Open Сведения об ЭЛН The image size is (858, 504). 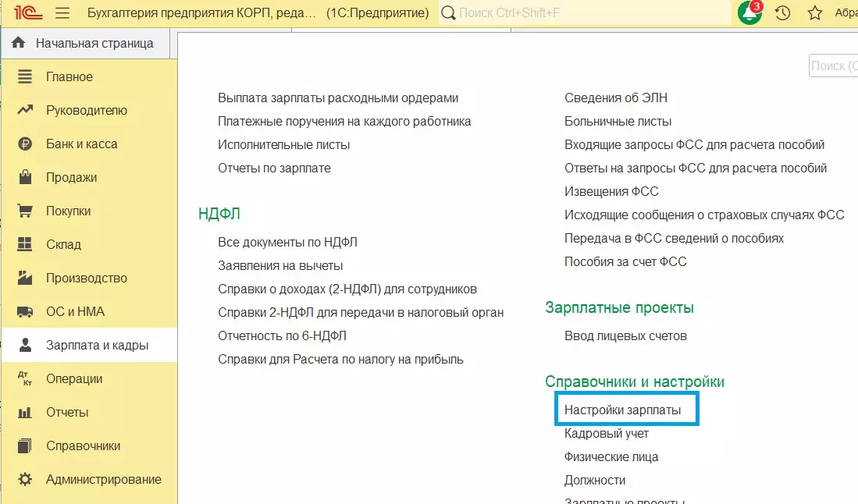coord(616,98)
